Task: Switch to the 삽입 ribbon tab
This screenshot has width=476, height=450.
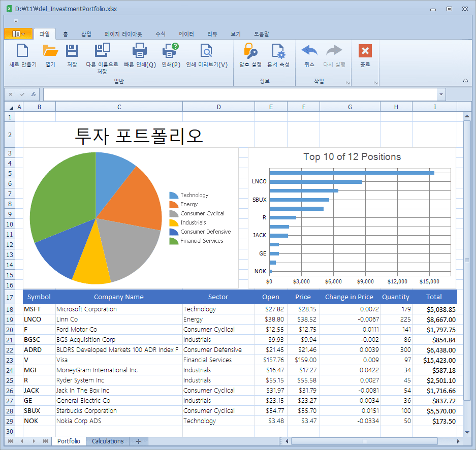Action: (x=86, y=34)
